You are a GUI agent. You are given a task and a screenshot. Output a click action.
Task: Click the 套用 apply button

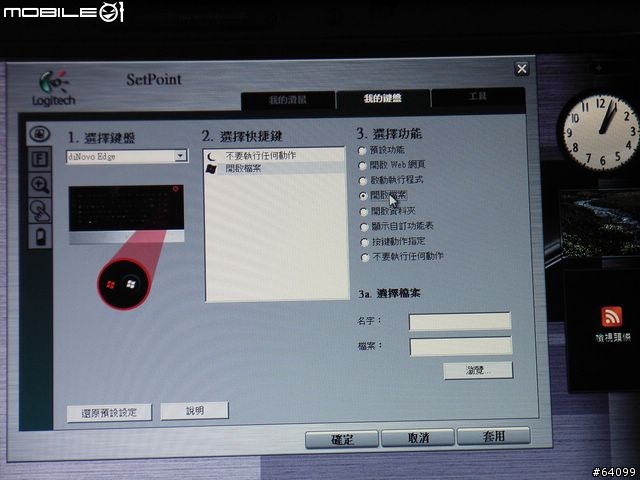coord(493,436)
